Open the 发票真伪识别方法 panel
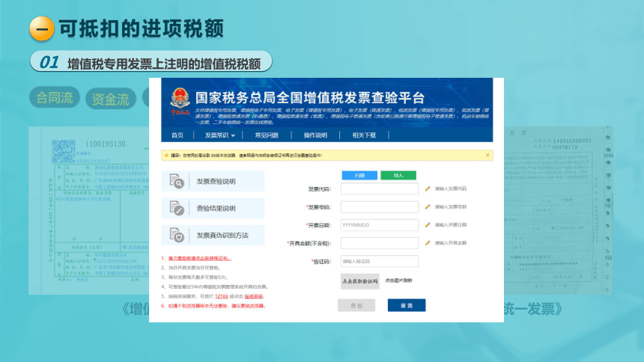The width and height of the screenshot is (644, 362). [213, 235]
